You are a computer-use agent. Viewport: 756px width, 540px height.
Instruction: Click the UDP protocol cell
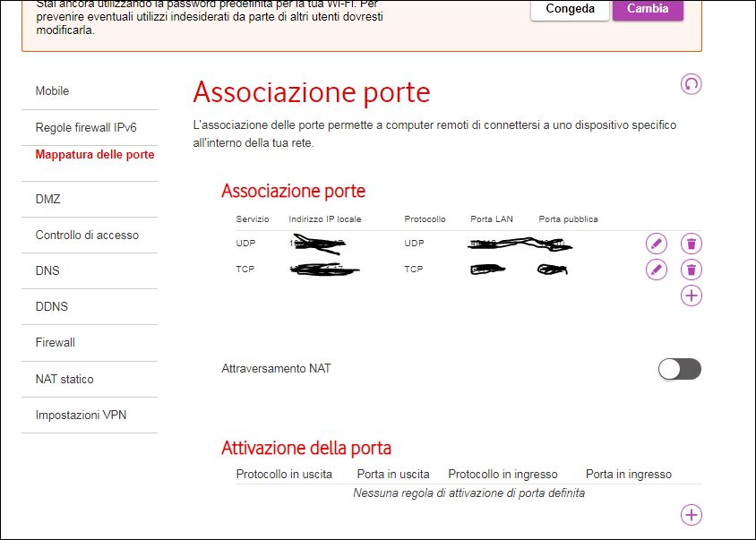(x=414, y=244)
